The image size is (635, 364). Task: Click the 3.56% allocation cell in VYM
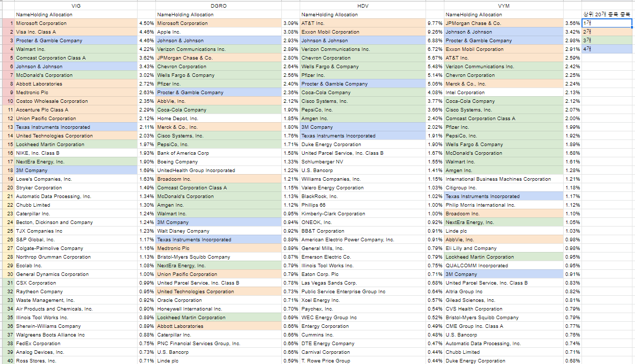point(572,23)
